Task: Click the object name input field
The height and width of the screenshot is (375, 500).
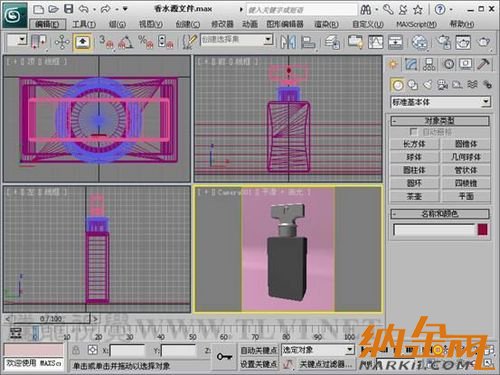Action: (x=434, y=230)
